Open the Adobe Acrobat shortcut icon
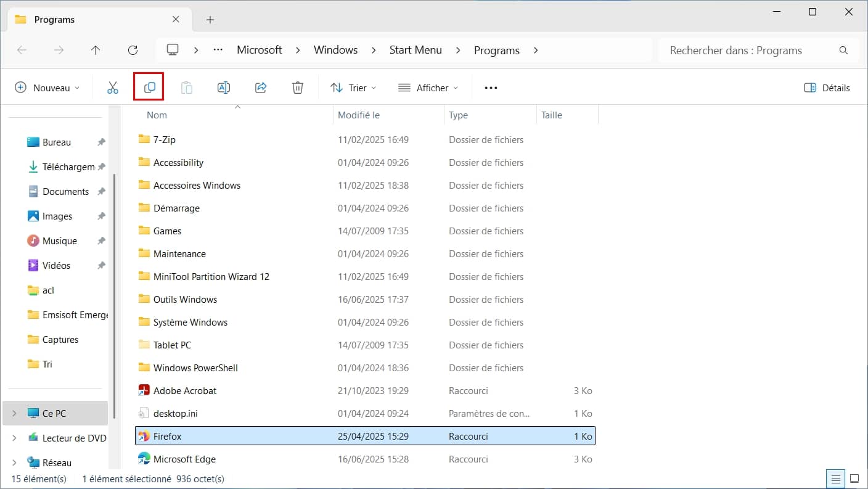This screenshot has width=868, height=489. pyautogui.click(x=144, y=390)
